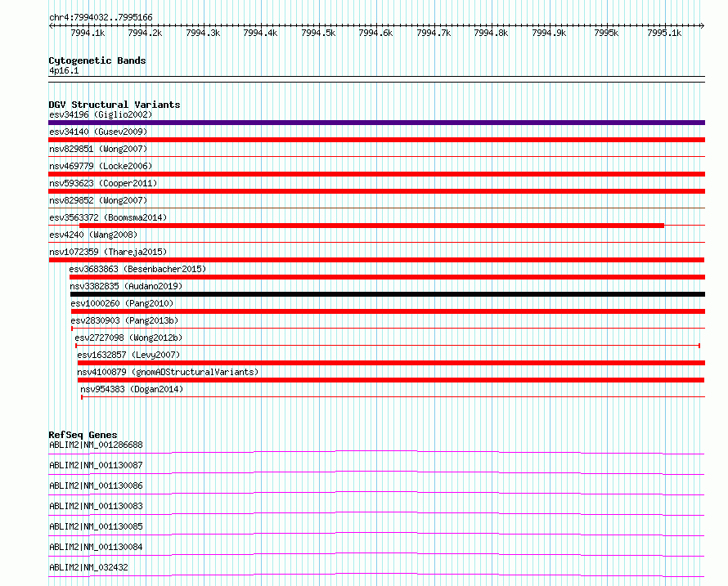Select variant label esv3683863 (Besenbacher2015)

coord(137,269)
